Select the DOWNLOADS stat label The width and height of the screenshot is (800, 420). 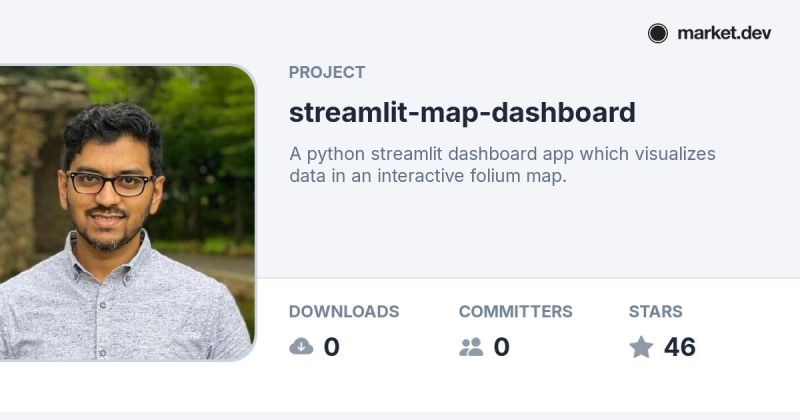[x=344, y=311]
